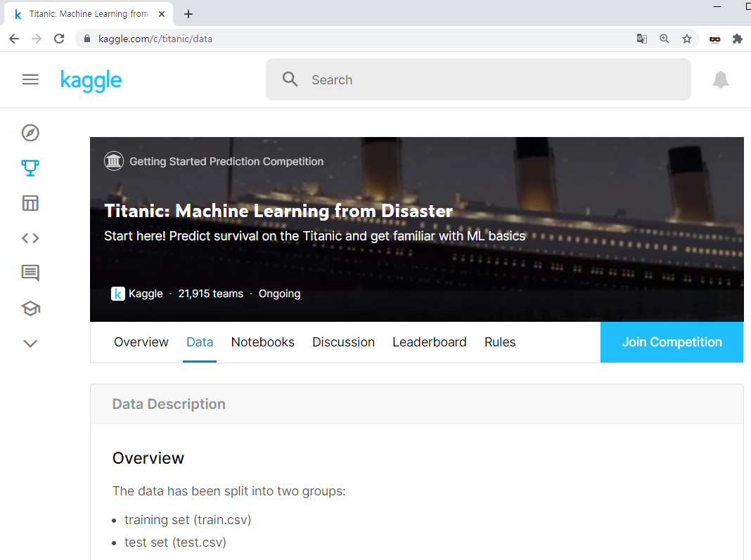Screen dimensions: 751x560
Task: Open Discussions via the speech bubble icon
Action: click(x=30, y=273)
